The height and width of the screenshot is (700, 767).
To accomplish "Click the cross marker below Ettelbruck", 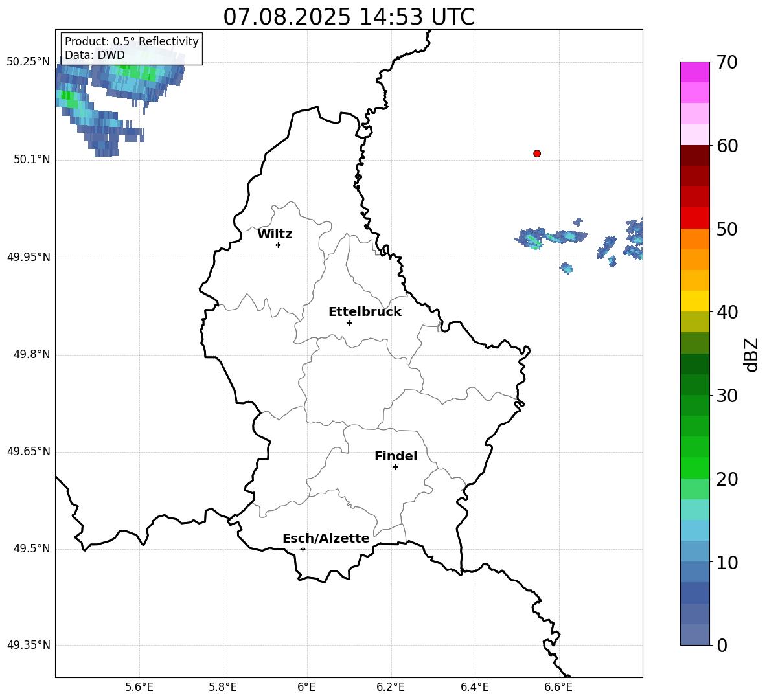I will 349,322.
